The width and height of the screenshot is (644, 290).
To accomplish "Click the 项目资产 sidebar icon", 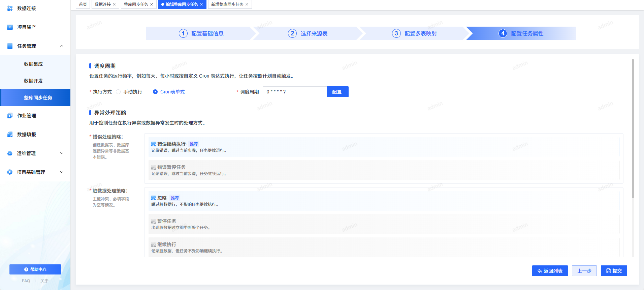I will coord(10,27).
